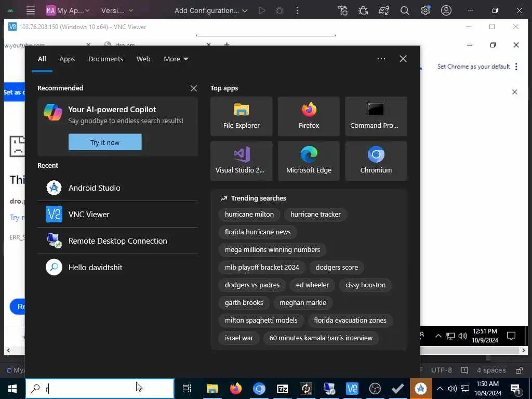The image size is (532, 399).
Task: Click Set Chrome as your default link
Action: [x=474, y=66]
